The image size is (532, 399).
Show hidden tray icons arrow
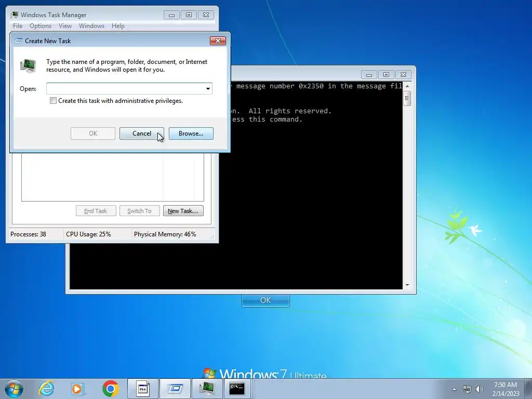point(454,389)
